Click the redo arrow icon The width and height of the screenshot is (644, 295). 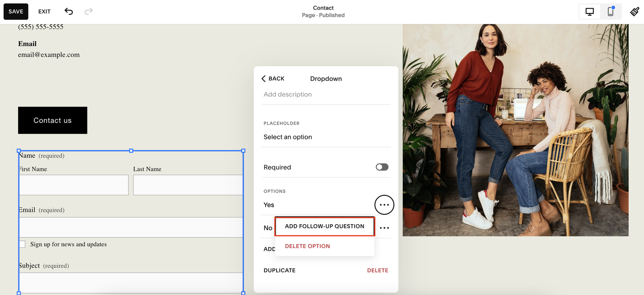coord(88,12)
